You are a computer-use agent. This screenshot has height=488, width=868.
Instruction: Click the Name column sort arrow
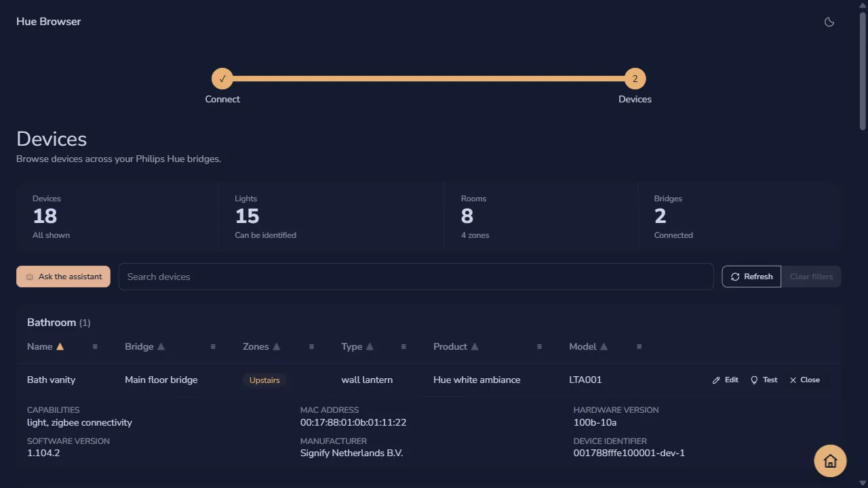click(x=60, y=346)
